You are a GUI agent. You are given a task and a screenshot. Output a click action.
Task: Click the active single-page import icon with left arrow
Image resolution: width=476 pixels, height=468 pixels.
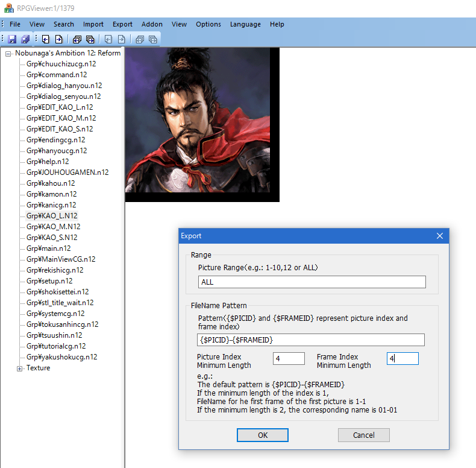pos(45,39)
